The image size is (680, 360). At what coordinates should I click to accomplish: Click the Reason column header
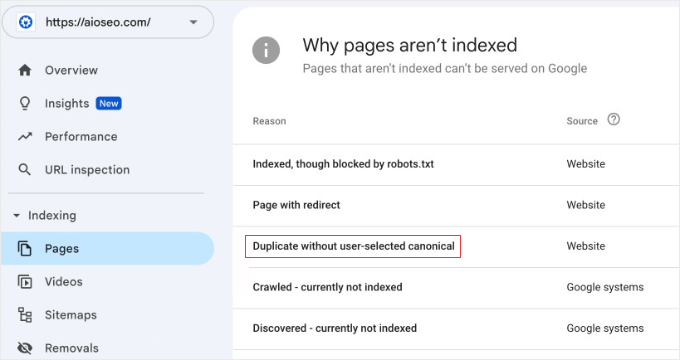click(x=269, y=121)
